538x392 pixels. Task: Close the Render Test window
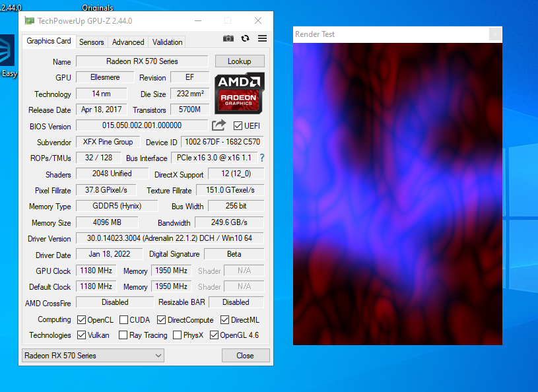click(x=495, y=34)
